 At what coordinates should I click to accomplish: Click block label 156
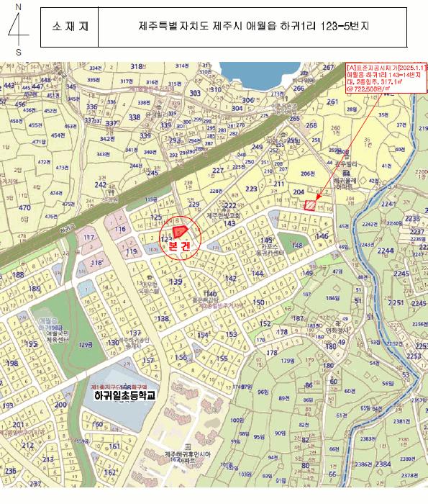[181, 357]
